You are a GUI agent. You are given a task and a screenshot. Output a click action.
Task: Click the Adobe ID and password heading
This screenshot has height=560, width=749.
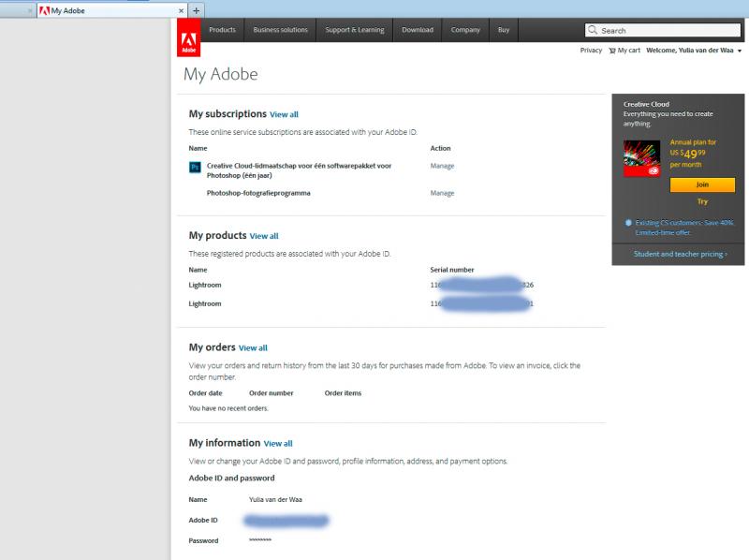coord(231,479)
